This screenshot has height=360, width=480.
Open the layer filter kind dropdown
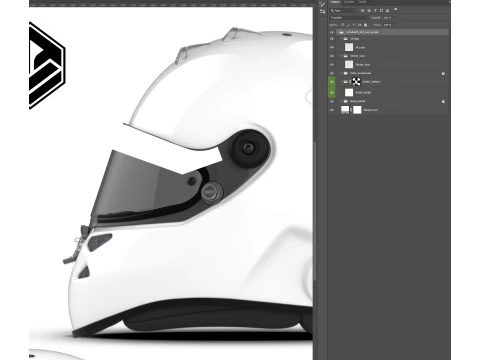342,11
